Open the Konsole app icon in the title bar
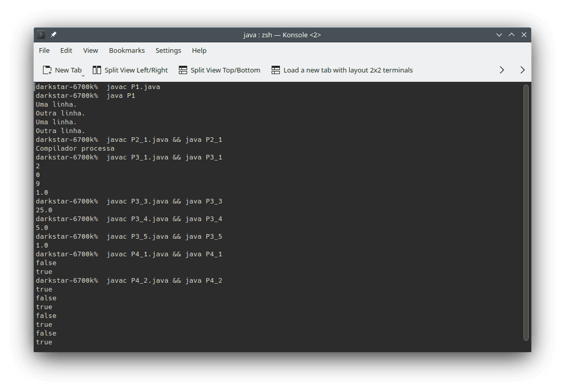This screenshot has width=565, height=392. [x=40, y=34]
